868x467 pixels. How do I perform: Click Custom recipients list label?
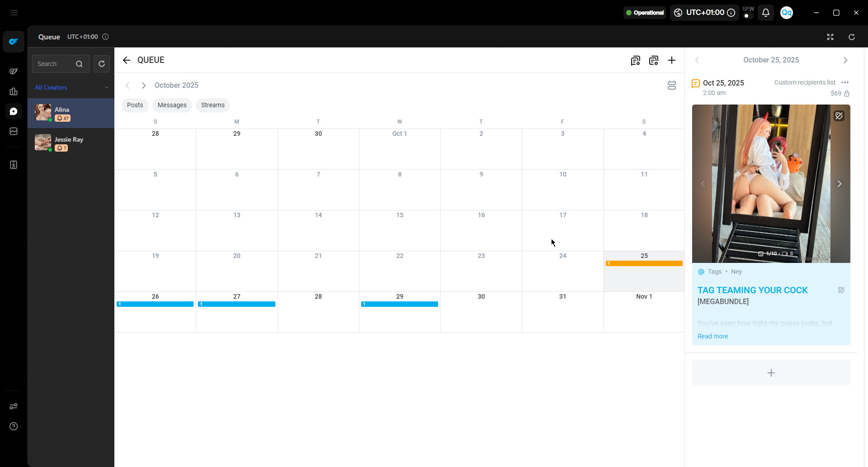point(805,82)
